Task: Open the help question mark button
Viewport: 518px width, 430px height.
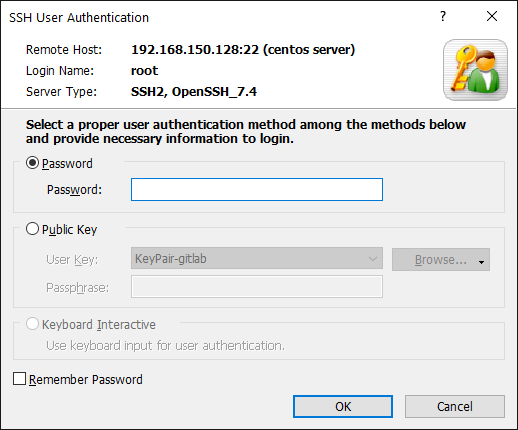Action: coord(443,16)
